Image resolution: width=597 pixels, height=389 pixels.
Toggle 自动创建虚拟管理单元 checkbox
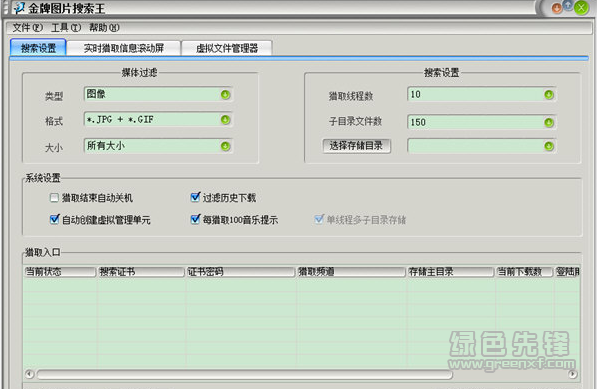pos(54,219)
